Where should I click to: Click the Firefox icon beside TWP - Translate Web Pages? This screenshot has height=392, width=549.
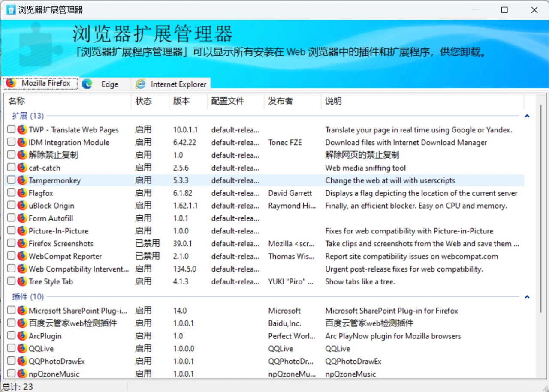(22, 129)
